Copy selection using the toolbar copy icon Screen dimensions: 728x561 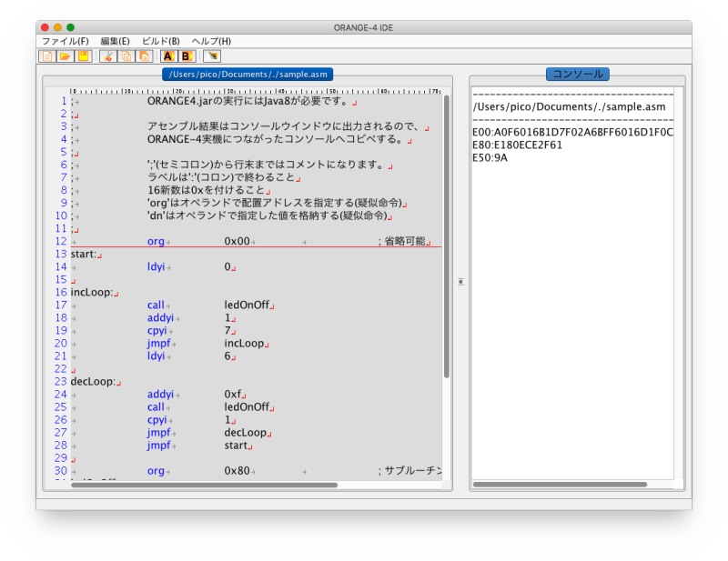coord(126,56)
